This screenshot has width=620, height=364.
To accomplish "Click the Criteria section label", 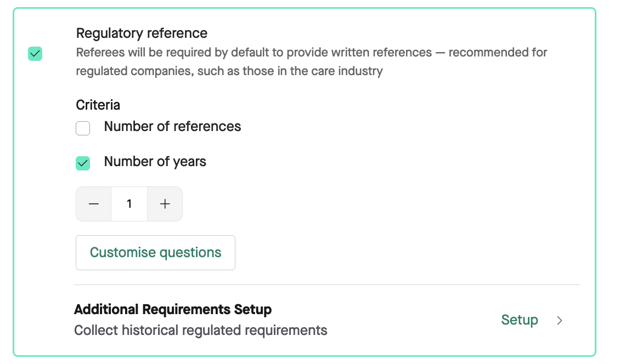I will 98,105.
